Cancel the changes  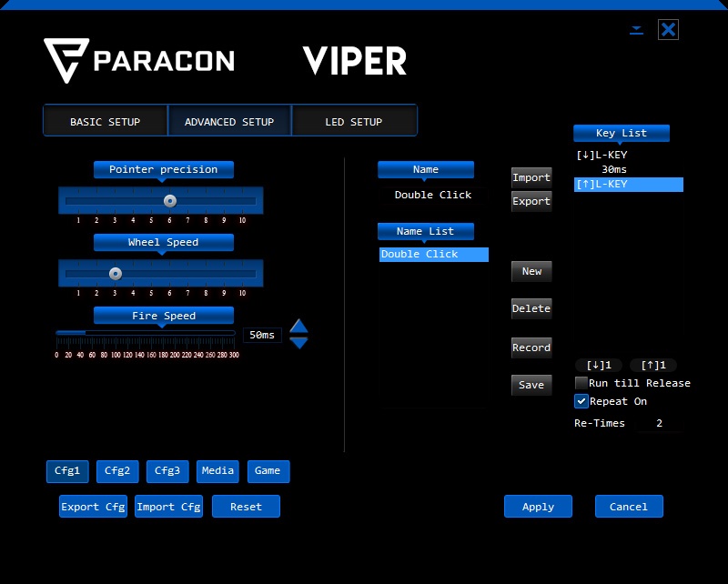(629, 507)
